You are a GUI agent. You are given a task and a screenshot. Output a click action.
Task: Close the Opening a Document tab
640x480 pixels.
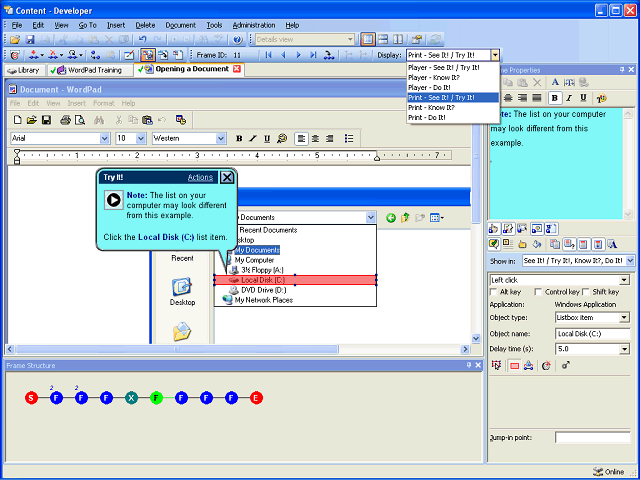coord(236,69)
